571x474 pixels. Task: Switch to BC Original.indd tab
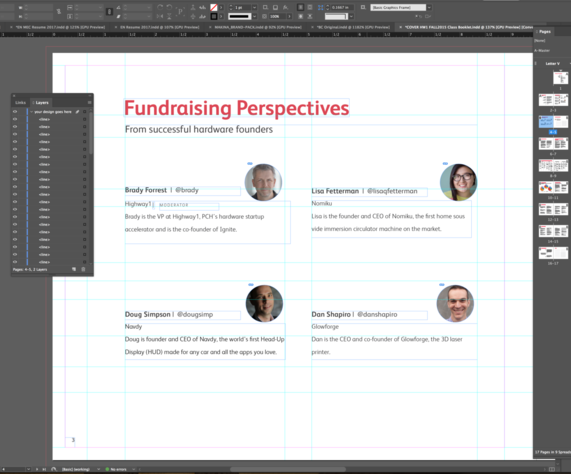click(x=353, y=27)
